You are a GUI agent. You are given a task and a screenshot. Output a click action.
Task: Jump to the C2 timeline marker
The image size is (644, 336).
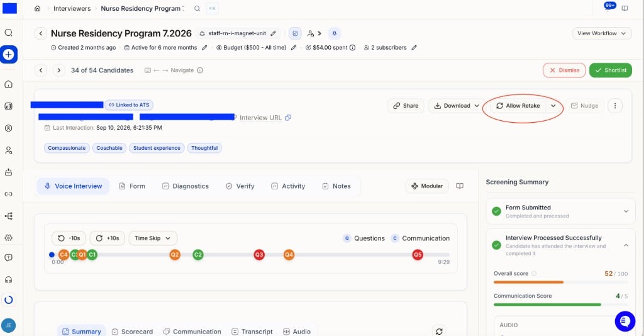point(198,255)
